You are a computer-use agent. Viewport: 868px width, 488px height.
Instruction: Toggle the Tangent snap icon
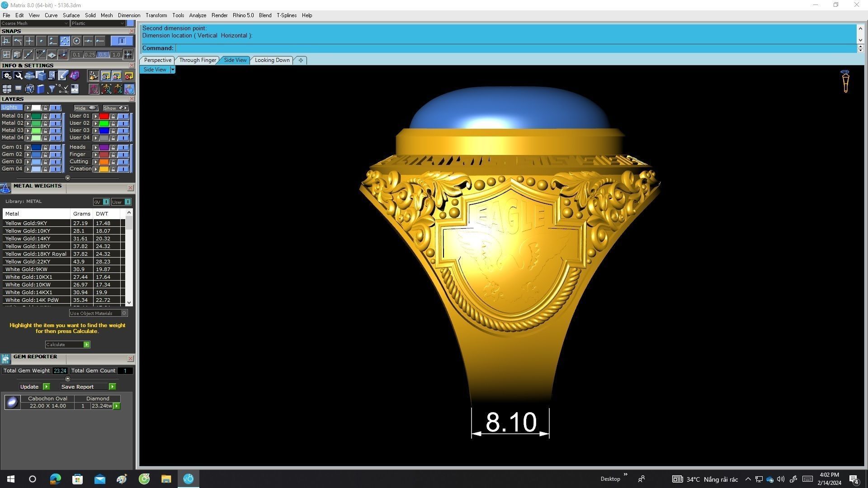[x=18, y=41]
